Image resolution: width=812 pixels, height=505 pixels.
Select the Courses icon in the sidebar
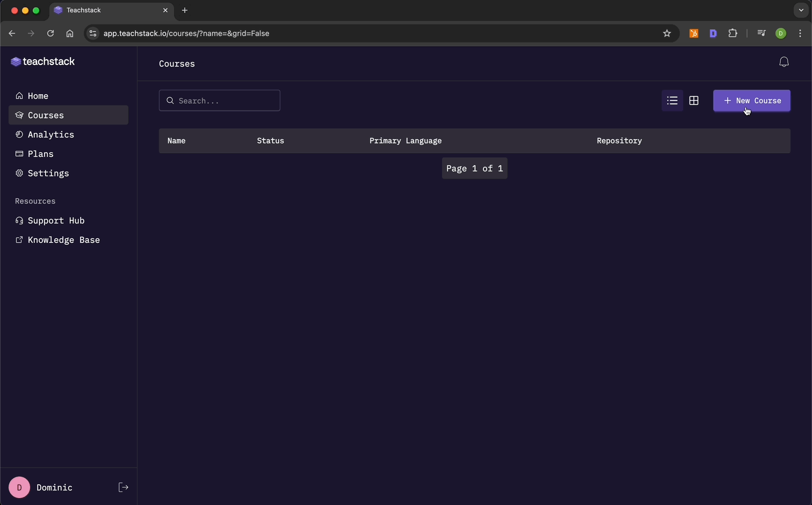(19, 115)
